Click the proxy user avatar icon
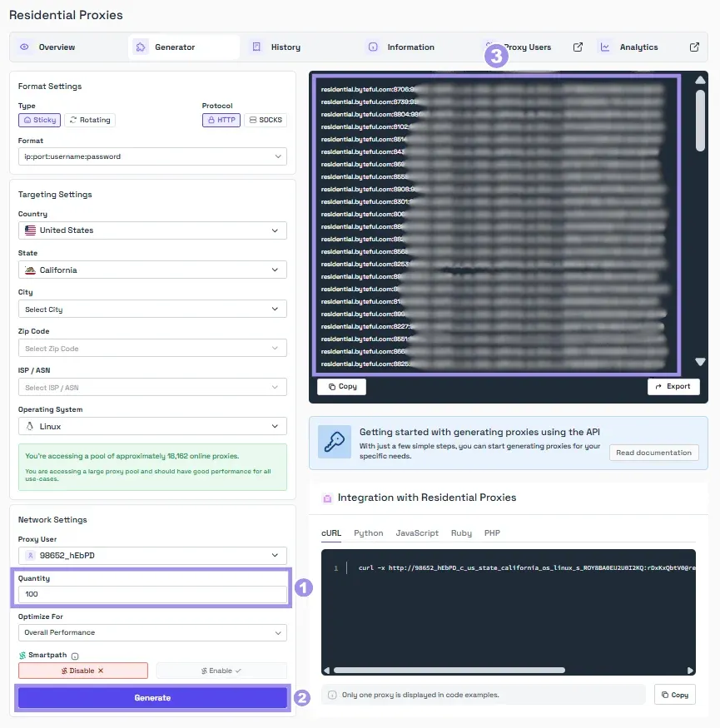The width and height of the screenshot is (720, 728). (x=30, y=555)
